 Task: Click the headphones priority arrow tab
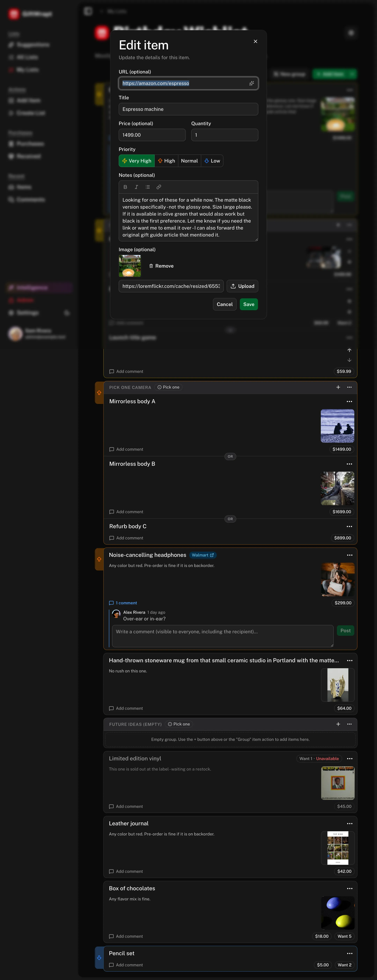click(x=99, y=559)
